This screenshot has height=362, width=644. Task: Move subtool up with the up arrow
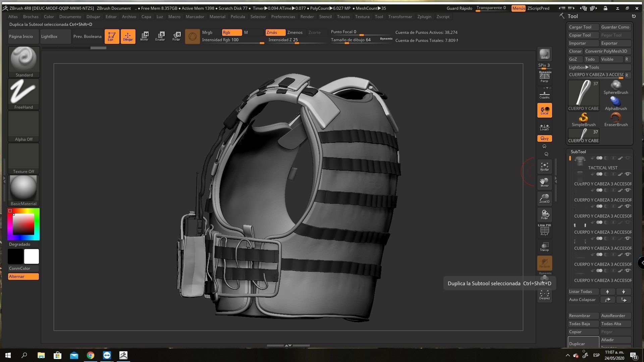point(607,292)
